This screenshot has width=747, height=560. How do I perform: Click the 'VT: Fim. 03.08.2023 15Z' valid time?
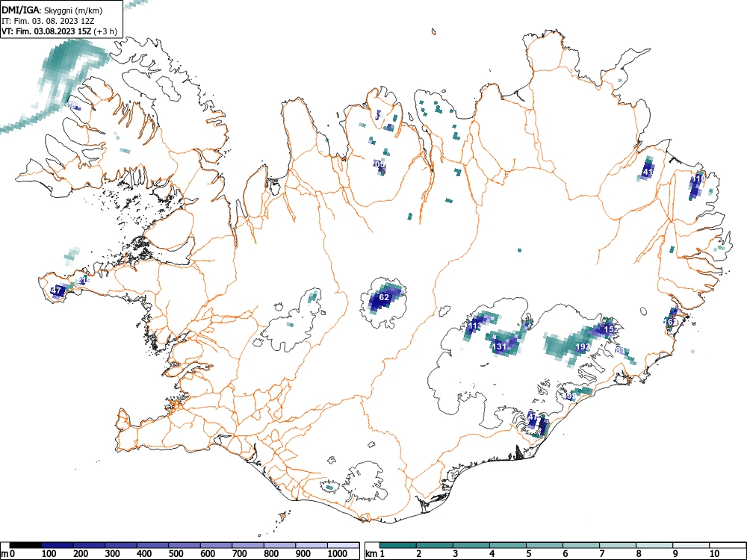(x=47, y=32)
